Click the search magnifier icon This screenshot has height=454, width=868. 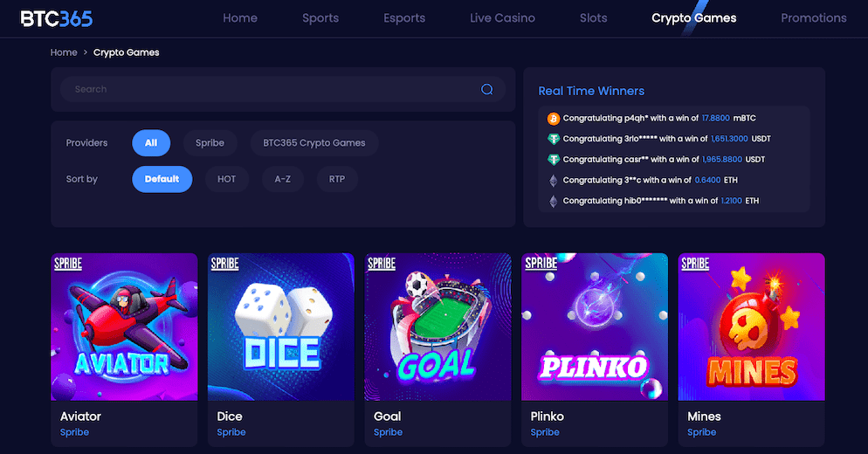click(486, 90)
